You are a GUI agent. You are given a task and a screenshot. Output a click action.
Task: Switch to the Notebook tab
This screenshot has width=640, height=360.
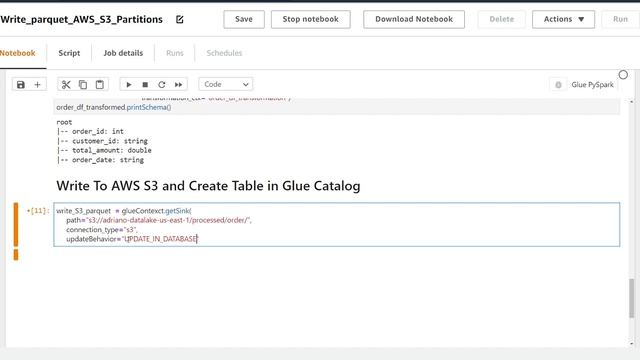[18, 53]
